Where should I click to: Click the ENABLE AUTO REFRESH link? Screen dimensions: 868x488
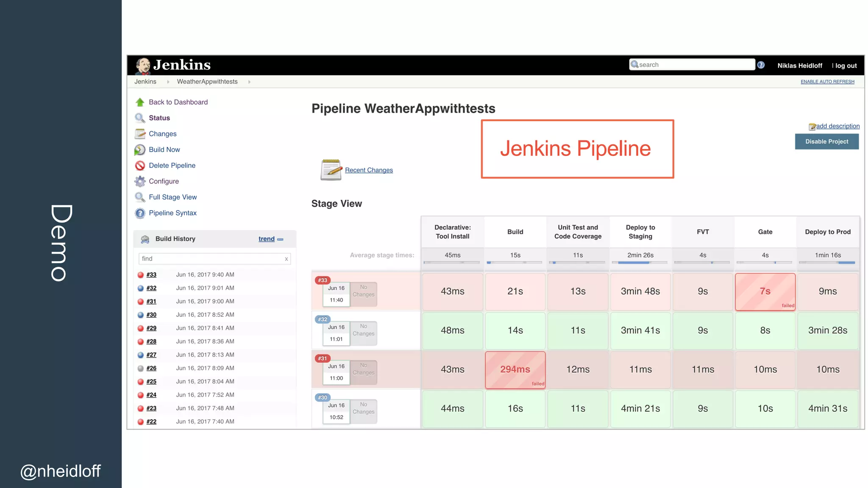827,82
